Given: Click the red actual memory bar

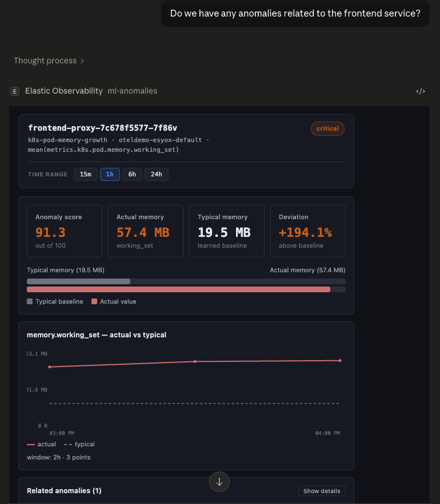Looking at the screenshot, I should (x=179, y=289).
